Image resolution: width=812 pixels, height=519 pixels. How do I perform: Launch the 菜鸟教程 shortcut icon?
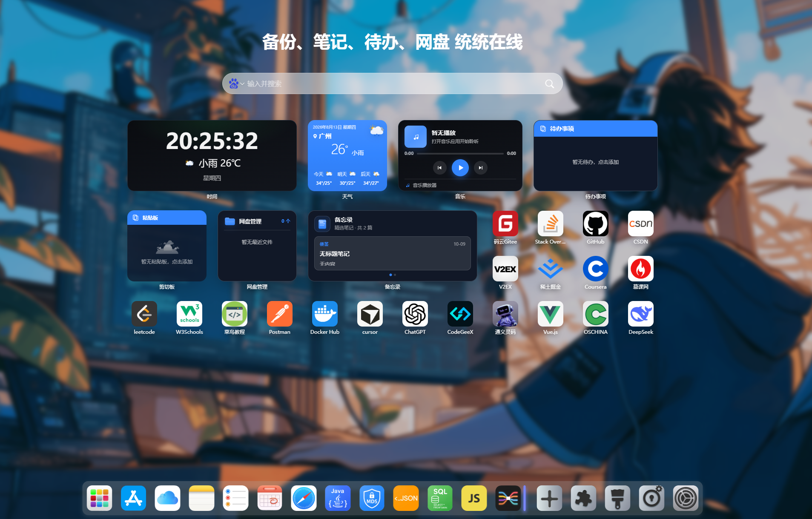click(x=235, y=314)
